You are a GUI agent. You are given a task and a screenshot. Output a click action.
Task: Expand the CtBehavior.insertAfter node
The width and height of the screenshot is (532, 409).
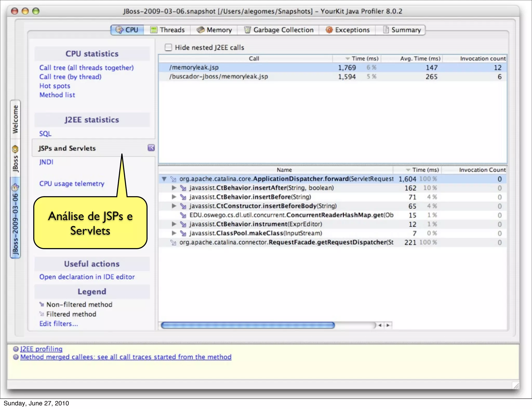tap(174, 188)
